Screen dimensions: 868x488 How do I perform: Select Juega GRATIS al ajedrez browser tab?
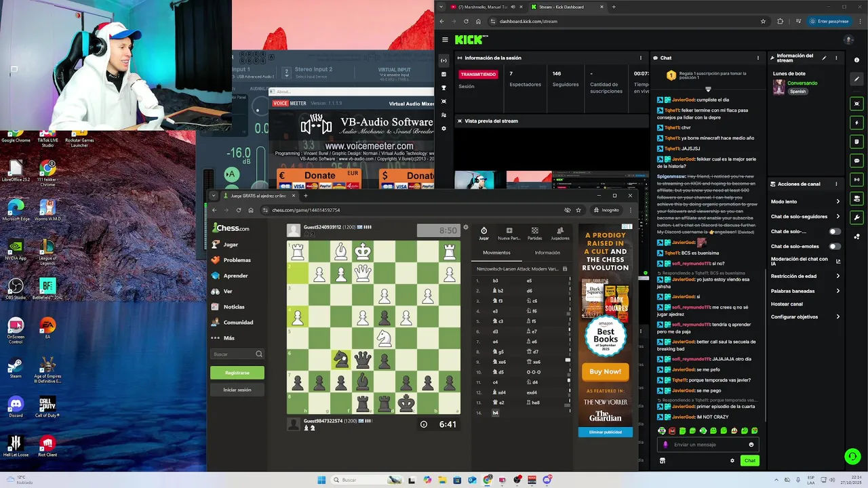260,196
